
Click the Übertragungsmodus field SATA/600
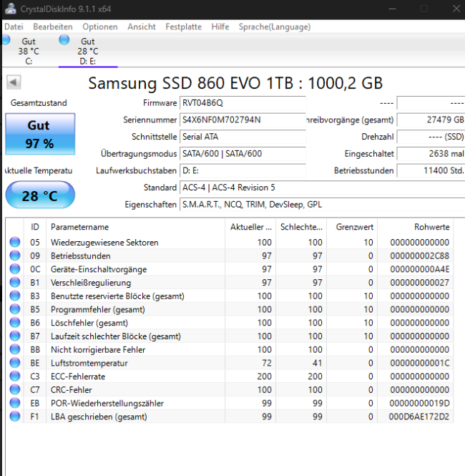tap(243, 154)
